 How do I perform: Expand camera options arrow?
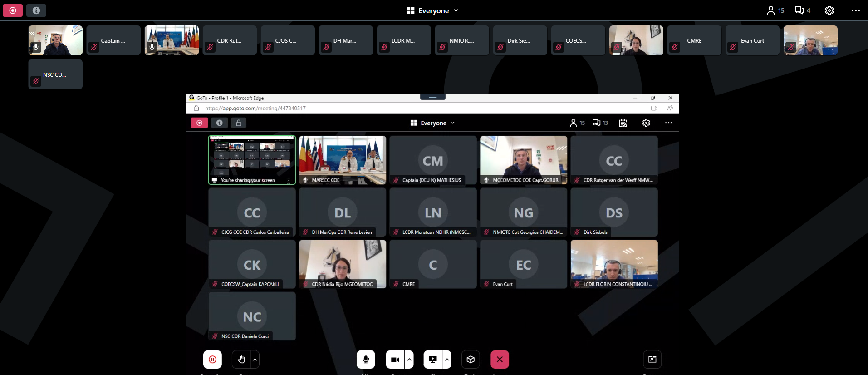410,360
